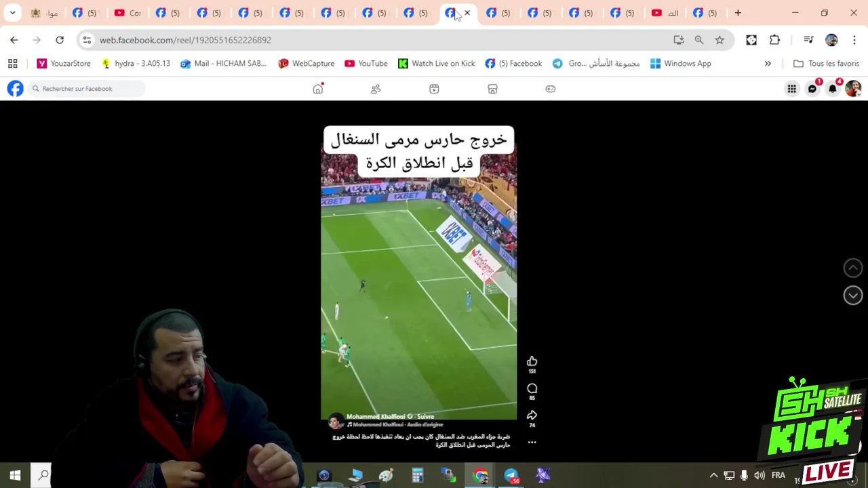Click the web.facebook.com URL address bar
The width and height of the screenshot is (868, 488).
coord(185,40)
